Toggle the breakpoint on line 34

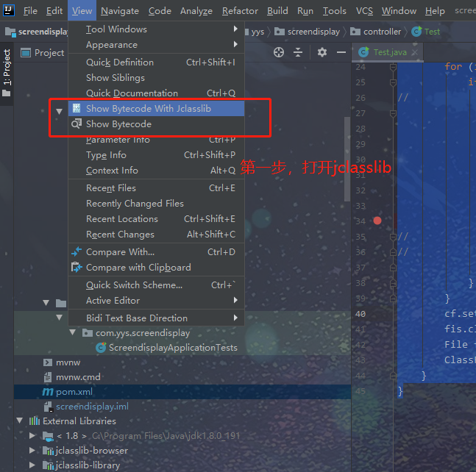[x=377, y=221]
